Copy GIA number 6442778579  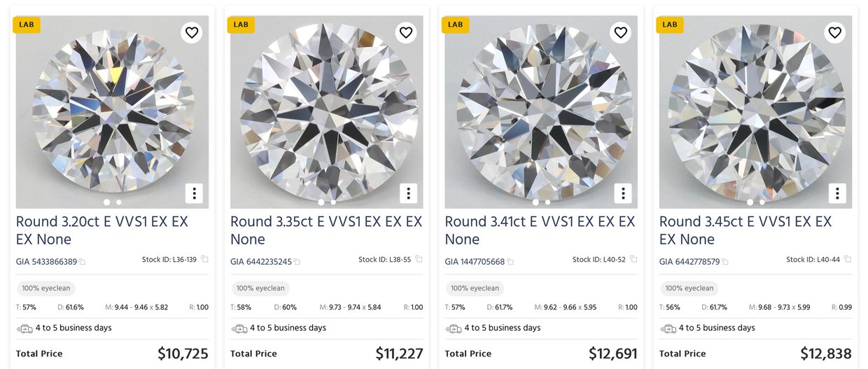(725, 262)
